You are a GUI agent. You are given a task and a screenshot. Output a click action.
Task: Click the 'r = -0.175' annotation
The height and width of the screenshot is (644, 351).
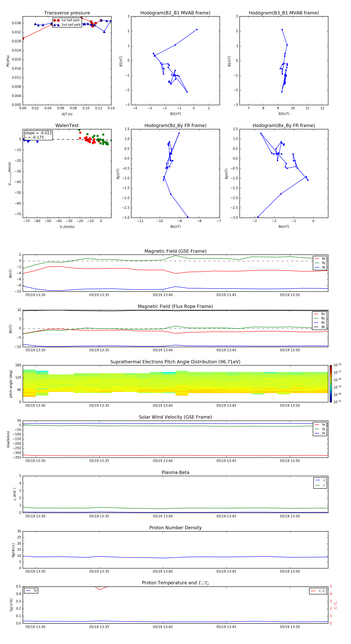coord(35,137)
